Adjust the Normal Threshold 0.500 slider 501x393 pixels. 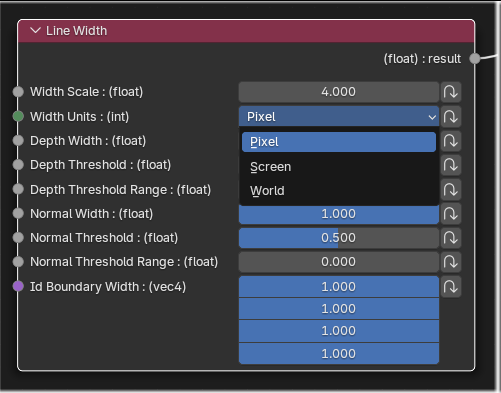coord(339,238)
